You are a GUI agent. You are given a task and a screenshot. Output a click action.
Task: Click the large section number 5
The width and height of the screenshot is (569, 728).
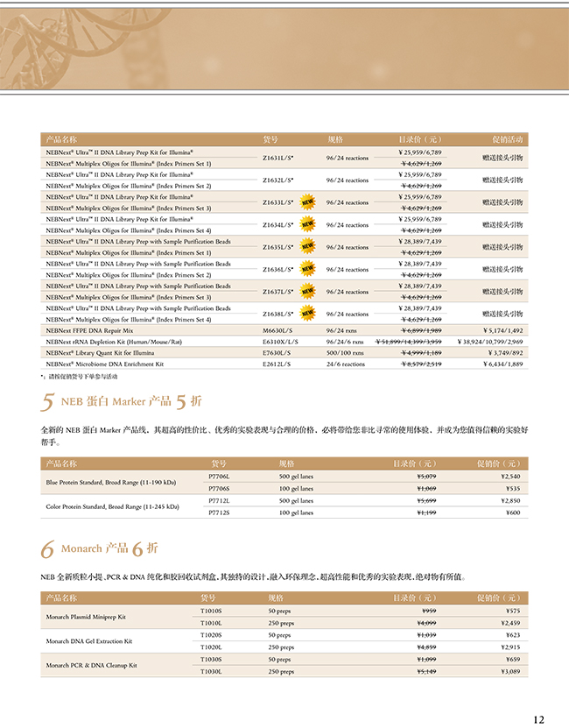(x=48, y=403)
